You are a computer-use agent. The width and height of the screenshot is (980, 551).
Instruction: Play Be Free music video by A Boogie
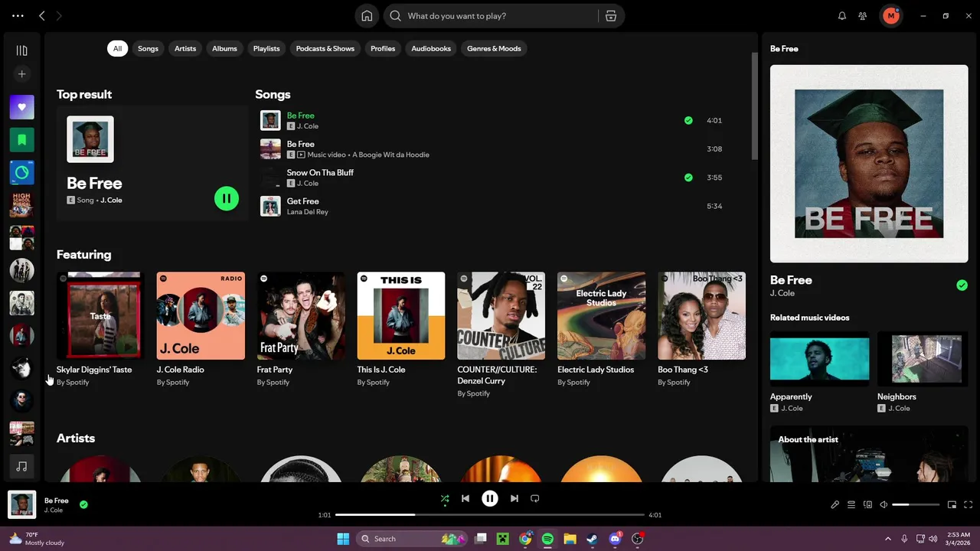click(x=493, y=149)
